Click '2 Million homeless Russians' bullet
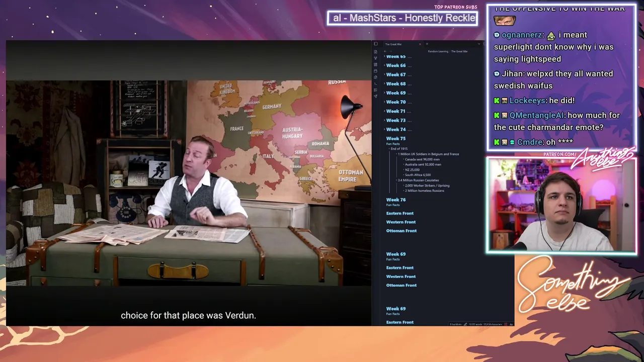Image resolution: width=644 pixels, height=362 pixels. (x=425, y=191)
